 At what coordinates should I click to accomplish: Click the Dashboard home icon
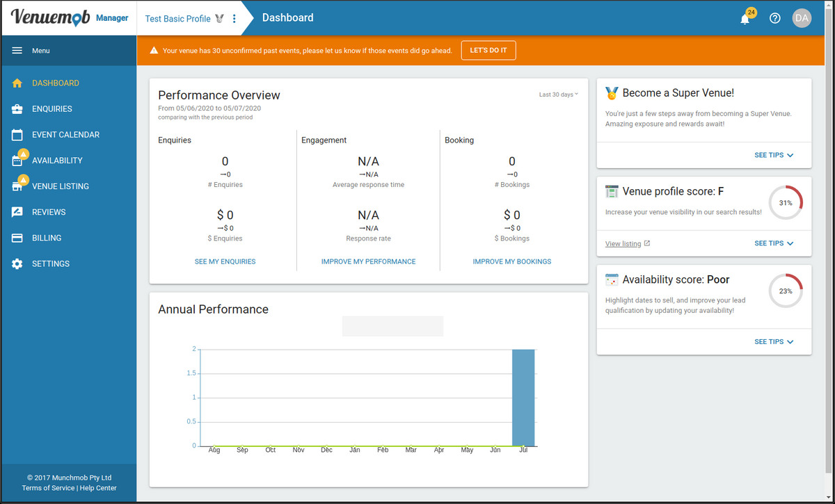[x=17, y=83]
